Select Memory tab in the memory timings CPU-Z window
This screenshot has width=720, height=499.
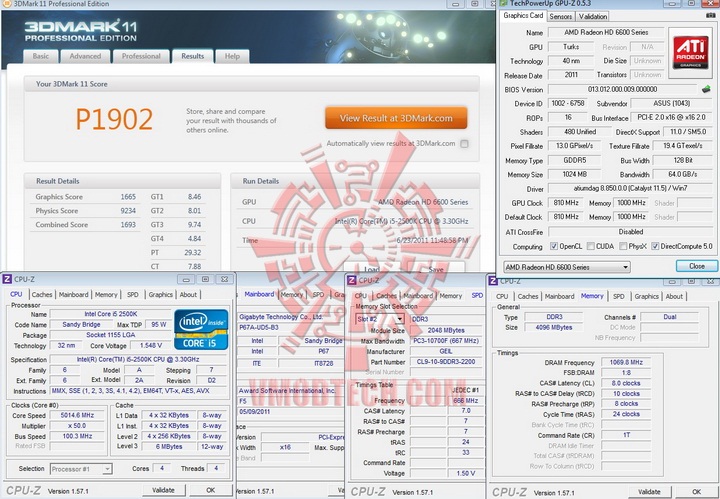(592, 296)
